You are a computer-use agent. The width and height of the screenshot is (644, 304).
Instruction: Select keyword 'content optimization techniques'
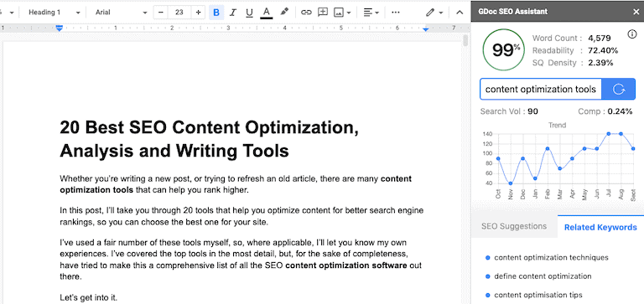pos(551,258)
